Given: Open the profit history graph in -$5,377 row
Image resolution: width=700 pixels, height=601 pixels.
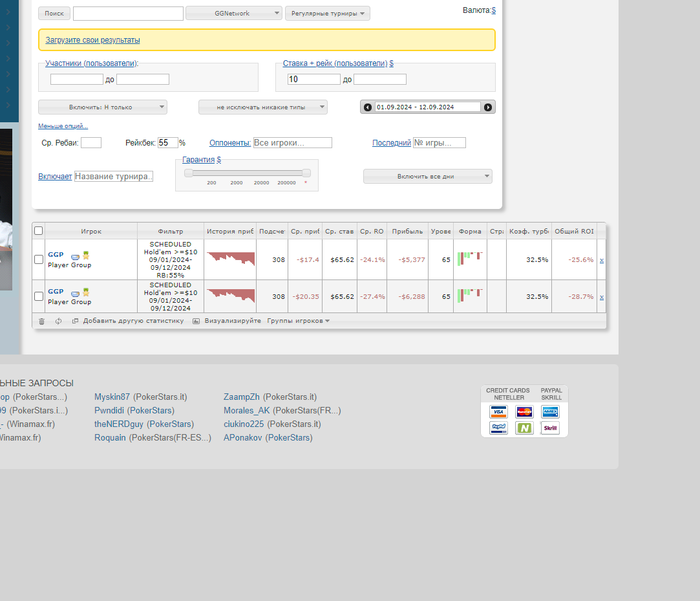Looking at the screenshot, I should [230, 259].
